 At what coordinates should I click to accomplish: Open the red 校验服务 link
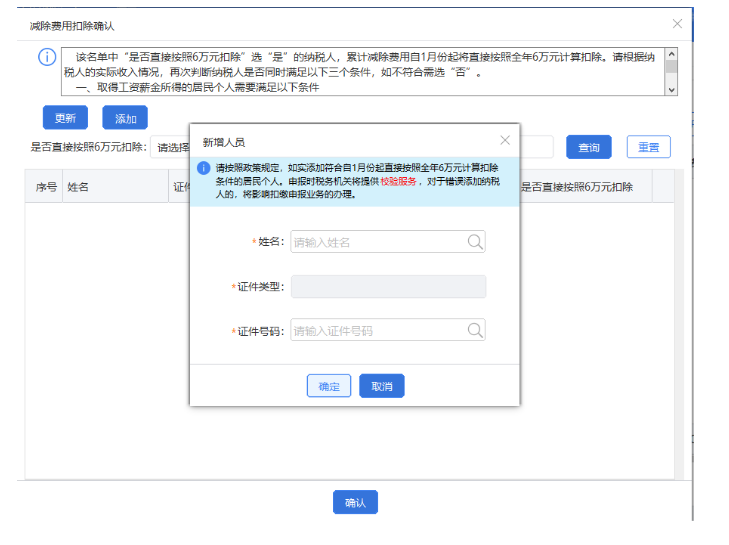[x=396, y=183]
